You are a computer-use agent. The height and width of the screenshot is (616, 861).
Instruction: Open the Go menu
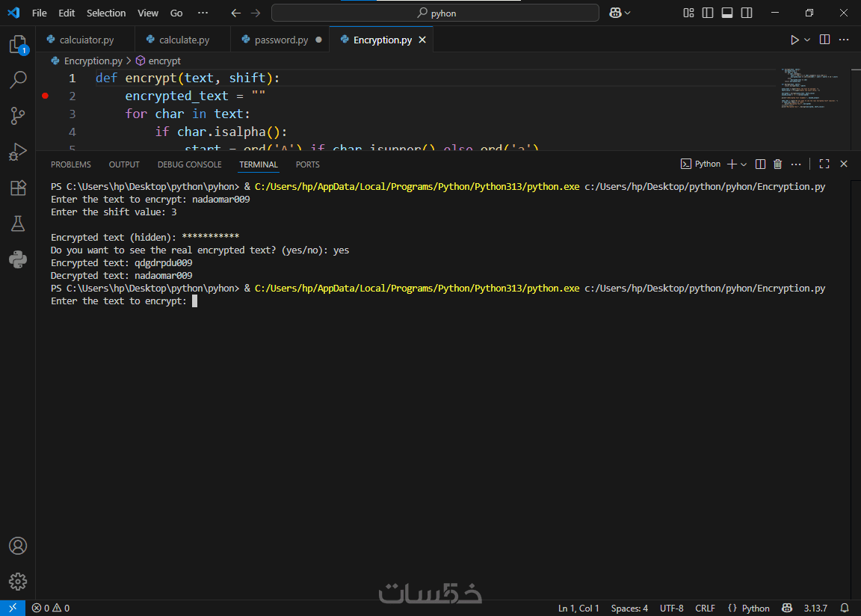pyautogui.click(x=176, y=13)
